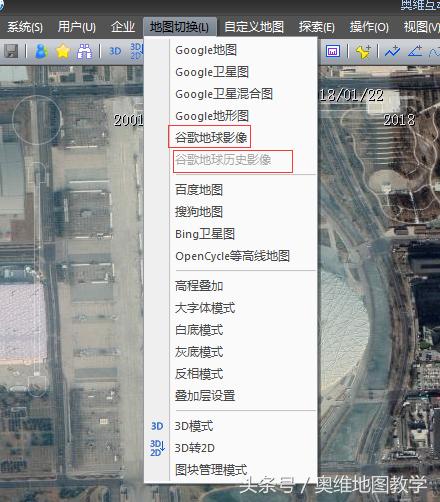Click the purple frame toolbar icon

click(333, 51)
